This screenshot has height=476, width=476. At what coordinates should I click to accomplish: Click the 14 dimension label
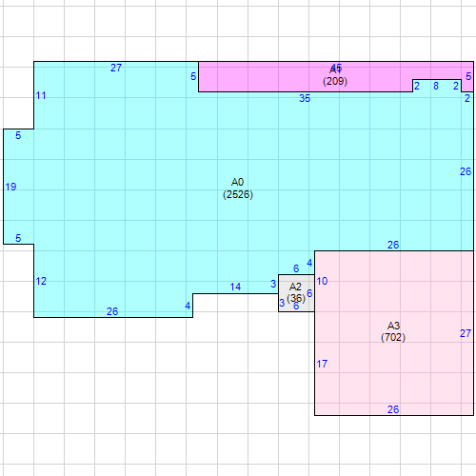(x=235, y=287)
